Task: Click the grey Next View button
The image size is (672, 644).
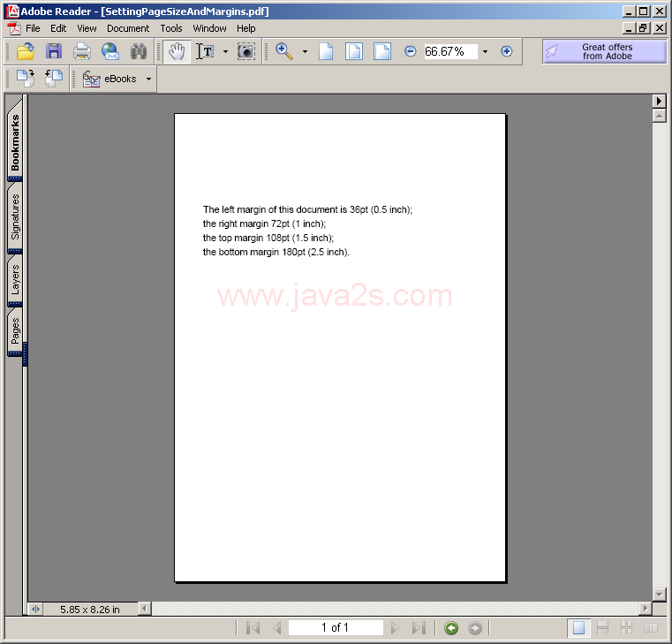Action: [475, 628]
